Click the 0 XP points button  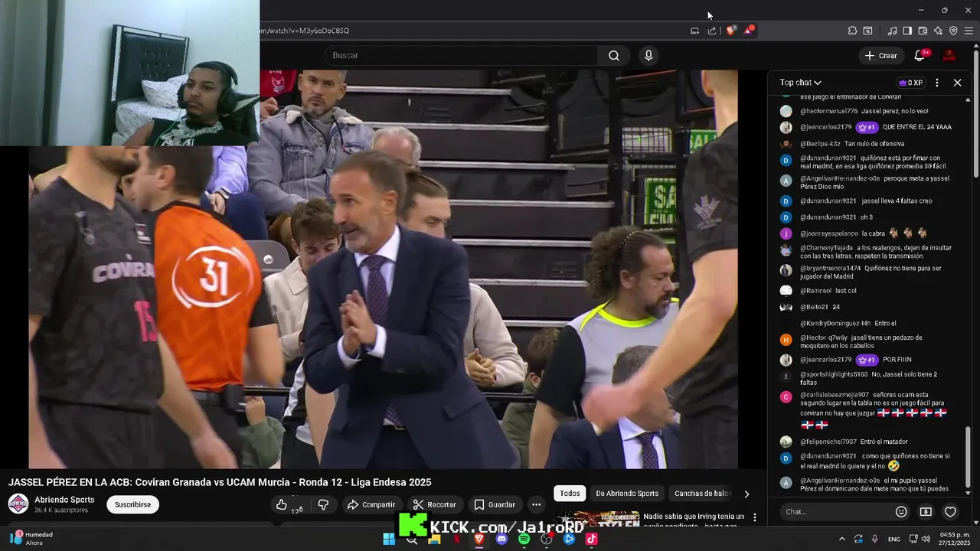coord(910,83)
